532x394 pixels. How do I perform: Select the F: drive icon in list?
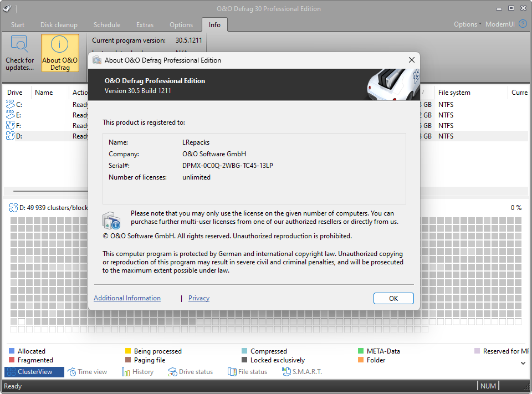(x=10, y=125)
